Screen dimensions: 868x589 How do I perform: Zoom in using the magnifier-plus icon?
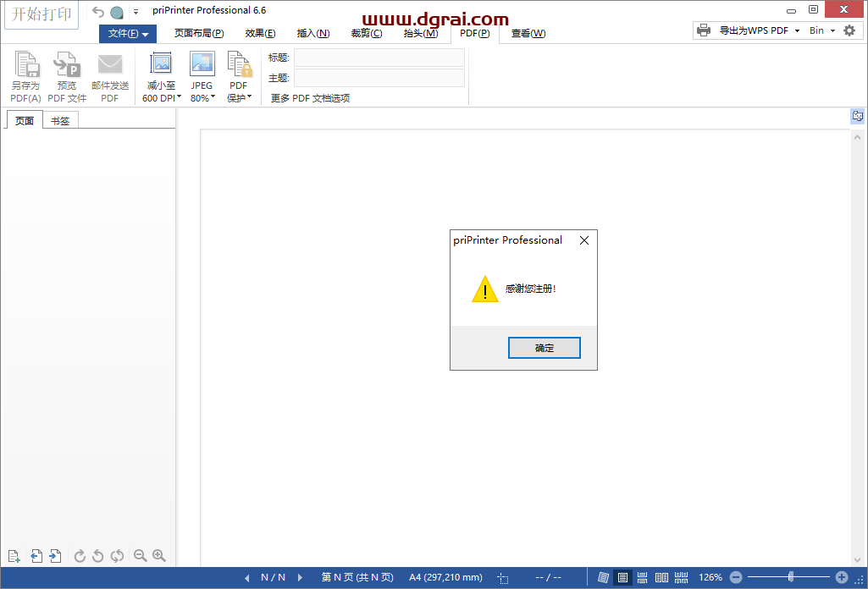(159, 556)
